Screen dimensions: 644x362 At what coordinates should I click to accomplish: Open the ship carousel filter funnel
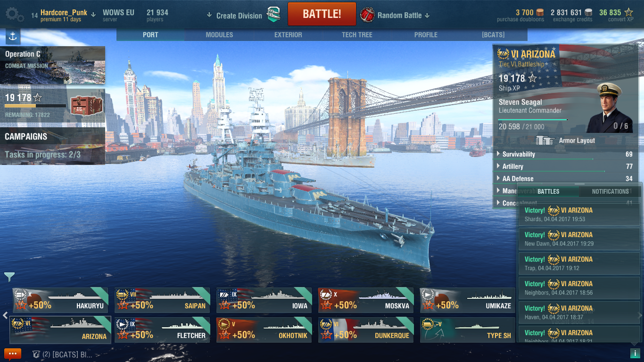pyautogui.click(x=9, y=277)
